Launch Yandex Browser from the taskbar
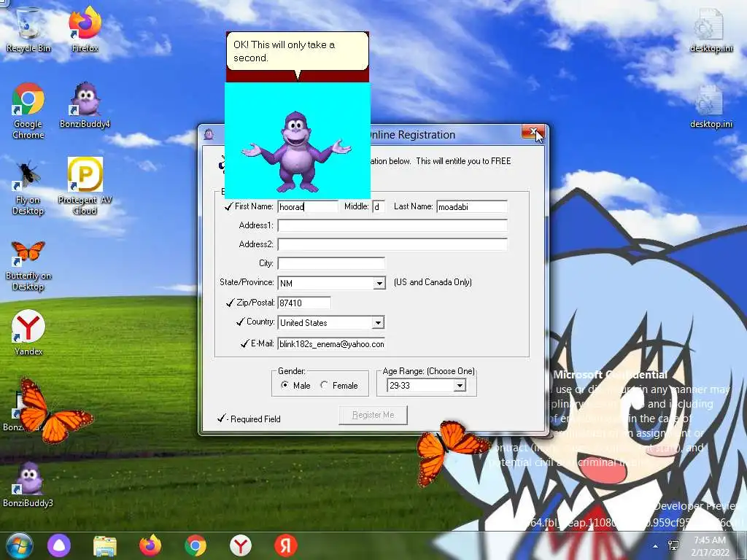The width and height of the screenshot is (747, 560). [x=241, y=545]
